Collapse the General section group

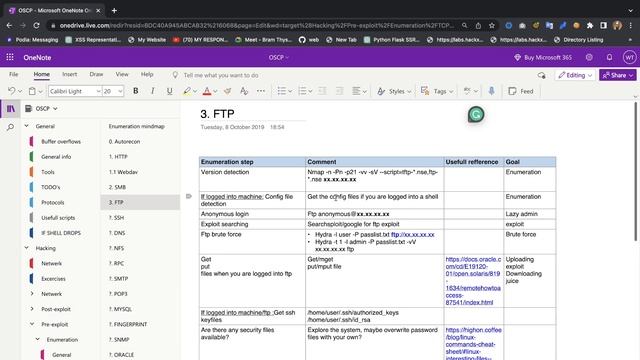(x=27, y=126)
